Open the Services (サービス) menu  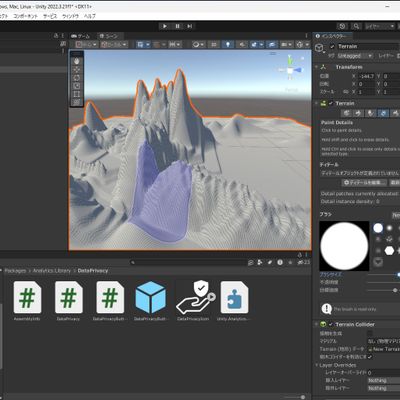[x=50, y=16]
